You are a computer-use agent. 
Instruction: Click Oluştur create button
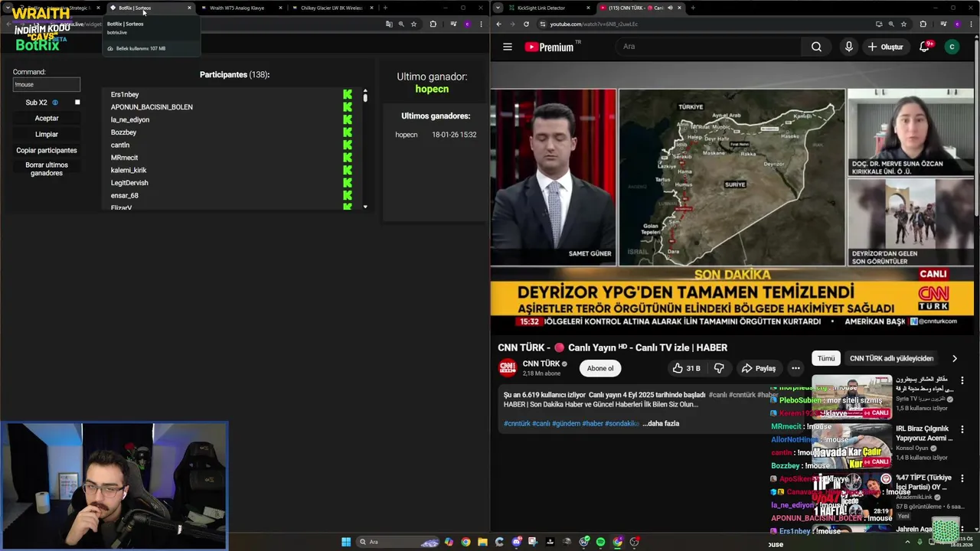886,47
